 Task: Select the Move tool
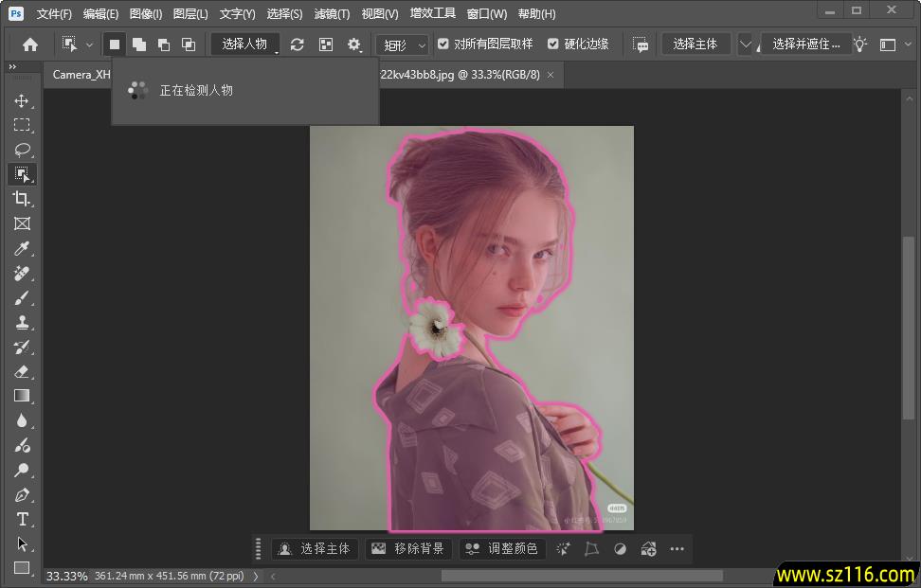click(x=21, y=100)
